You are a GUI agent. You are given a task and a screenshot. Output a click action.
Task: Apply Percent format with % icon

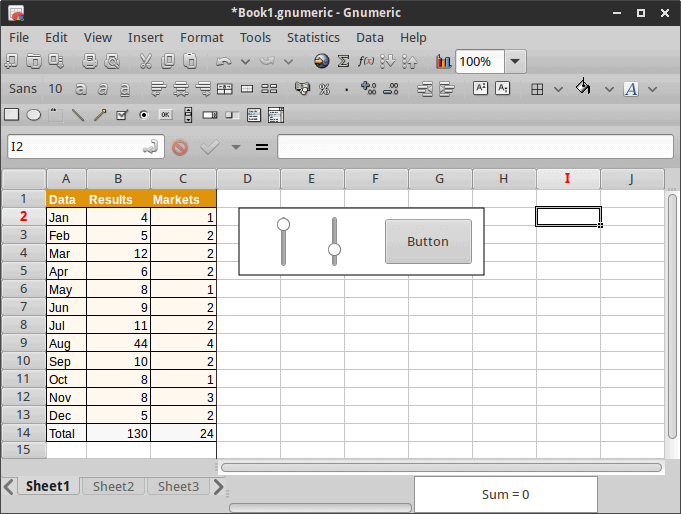point(324,89)
